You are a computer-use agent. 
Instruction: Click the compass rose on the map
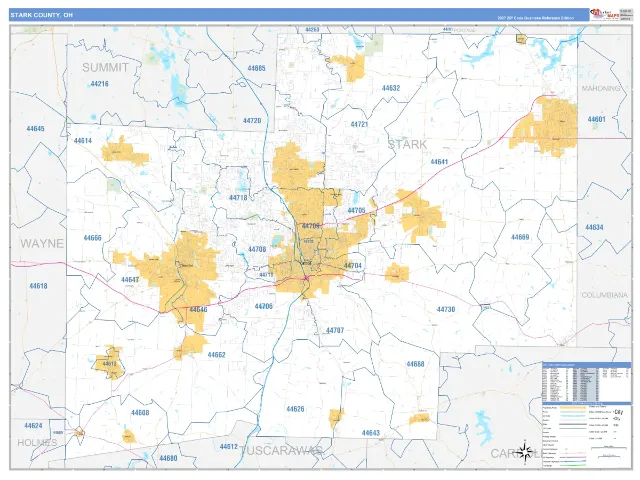point(525,452)
